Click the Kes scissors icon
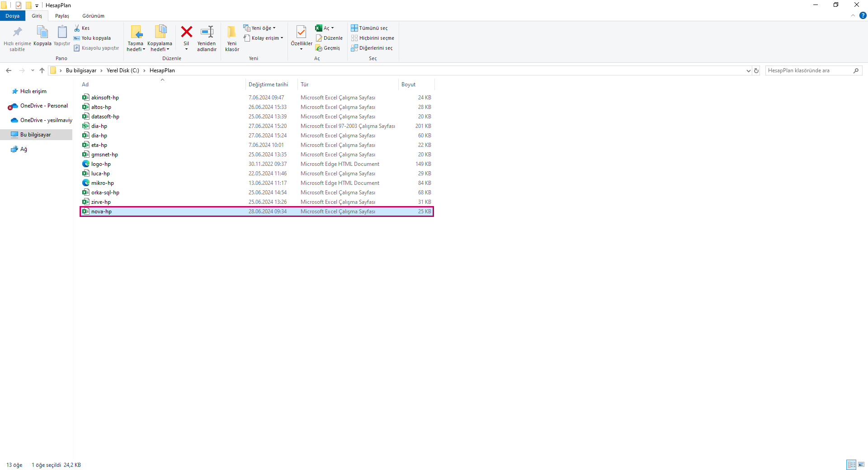The image size is (868, 470). click(77, 28)
